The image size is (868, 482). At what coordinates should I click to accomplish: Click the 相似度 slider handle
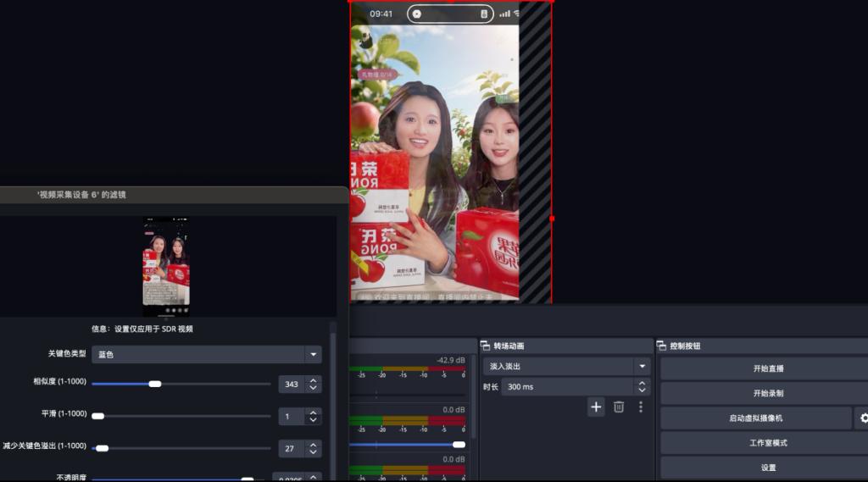[x=154, y=384]
